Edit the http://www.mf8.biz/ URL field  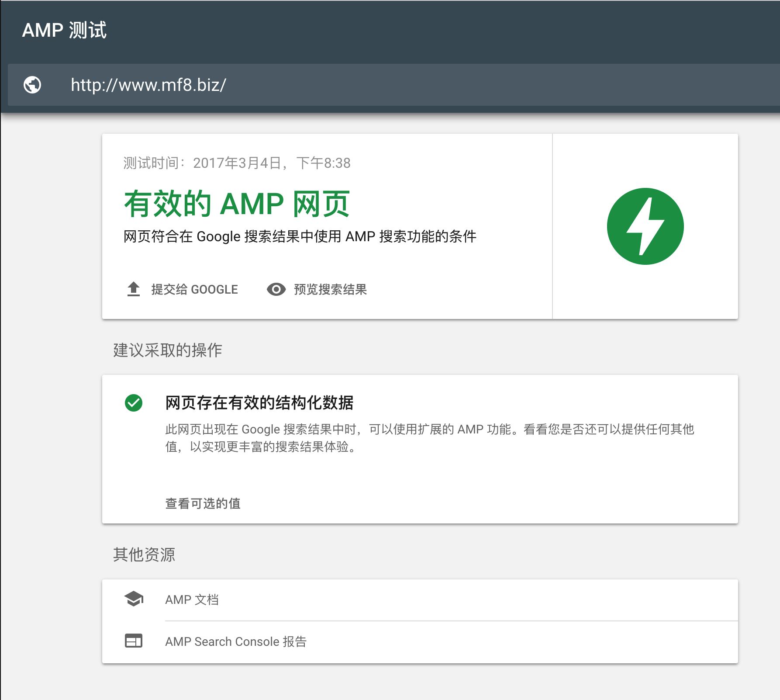[x=393, y=85]
